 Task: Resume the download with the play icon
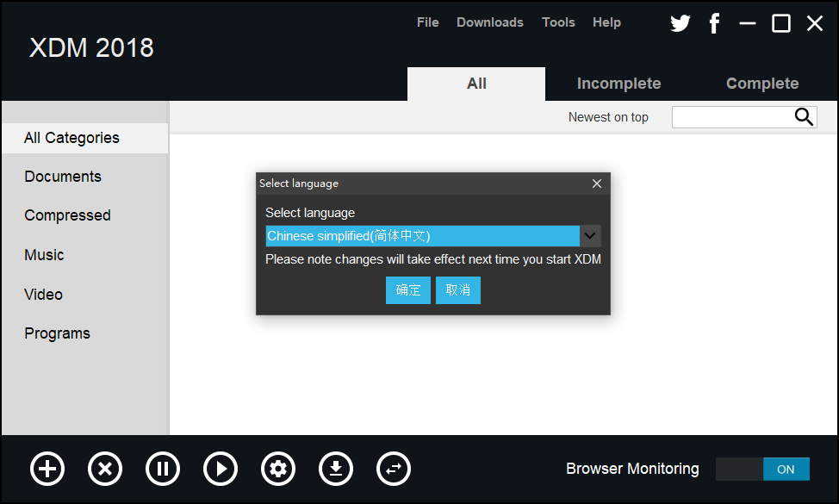(221, 469)
